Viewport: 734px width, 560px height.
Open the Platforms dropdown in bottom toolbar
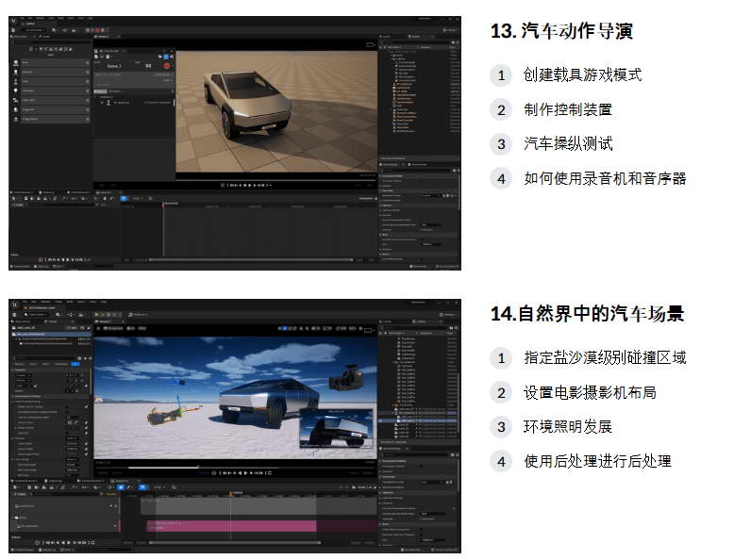[x=138, y=315]
